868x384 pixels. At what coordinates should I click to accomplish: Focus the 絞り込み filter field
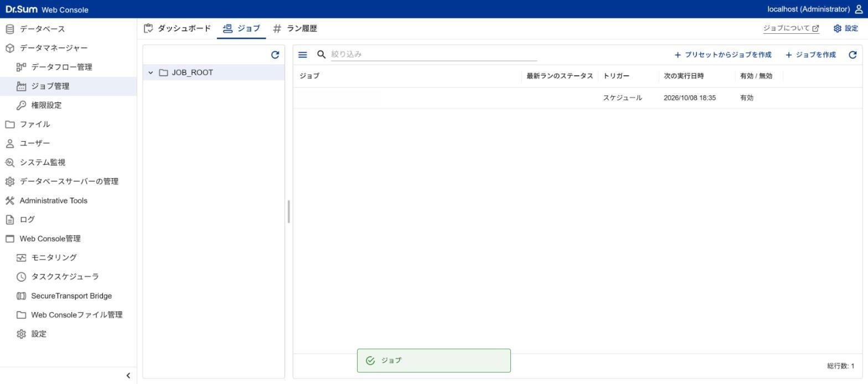(x=434, y=54)
